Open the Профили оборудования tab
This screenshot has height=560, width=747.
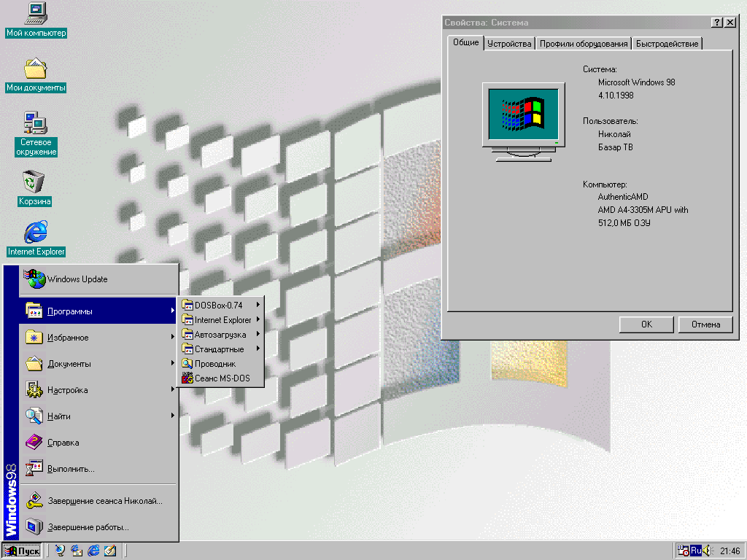[x=584, y=44]
